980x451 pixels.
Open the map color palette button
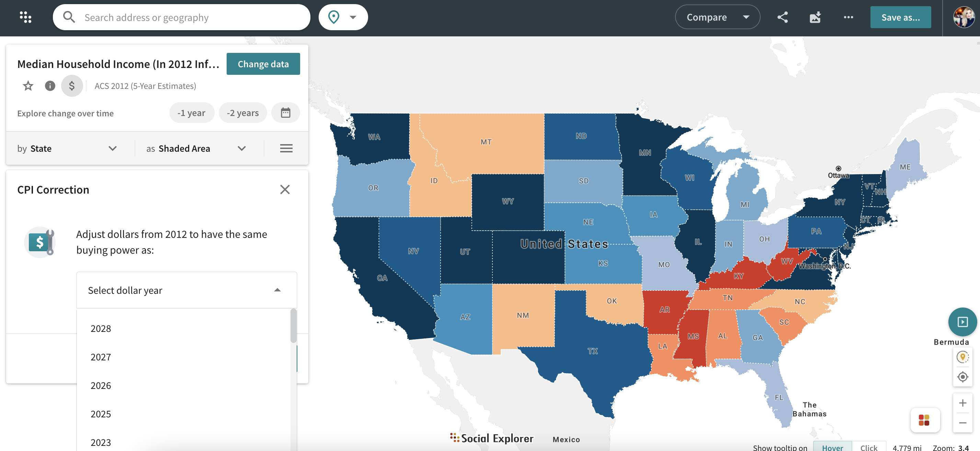click(924, 420)
